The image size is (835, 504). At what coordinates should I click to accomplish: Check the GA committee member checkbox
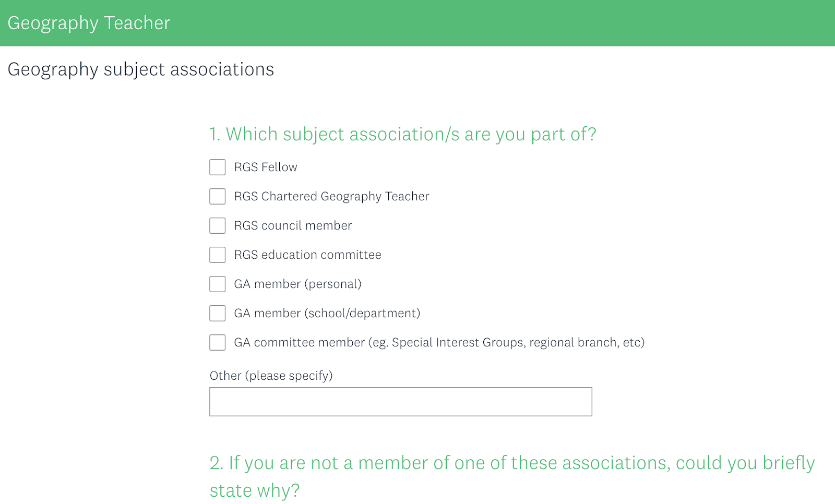click(217, 342)
